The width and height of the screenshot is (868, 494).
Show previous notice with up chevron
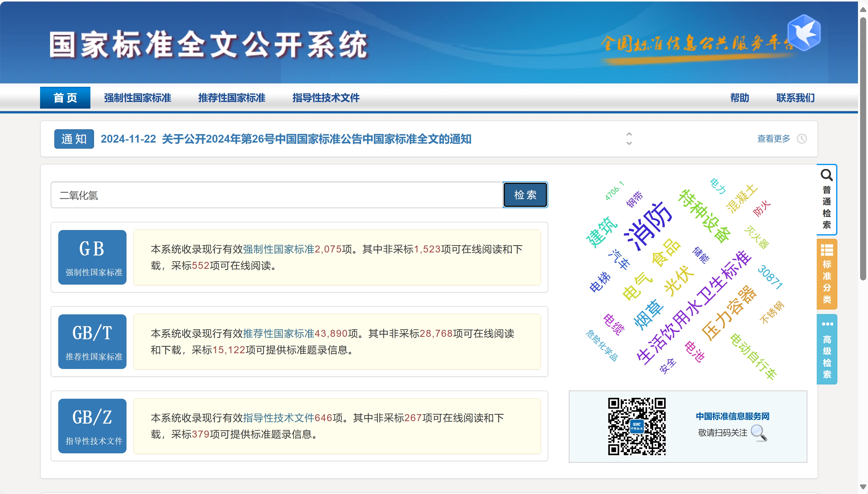coord(629,134)
